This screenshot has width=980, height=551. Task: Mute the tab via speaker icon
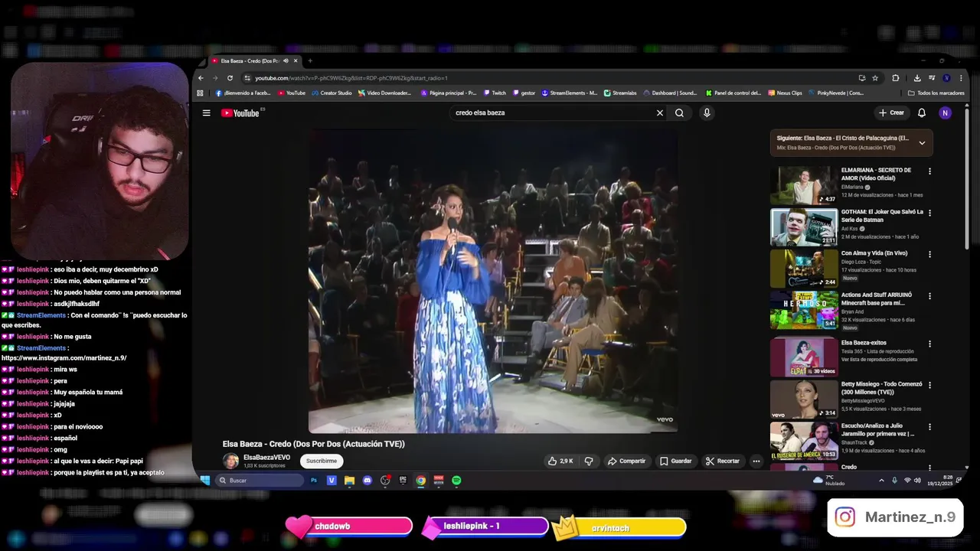pyautogui.click(x=286, y=61)
